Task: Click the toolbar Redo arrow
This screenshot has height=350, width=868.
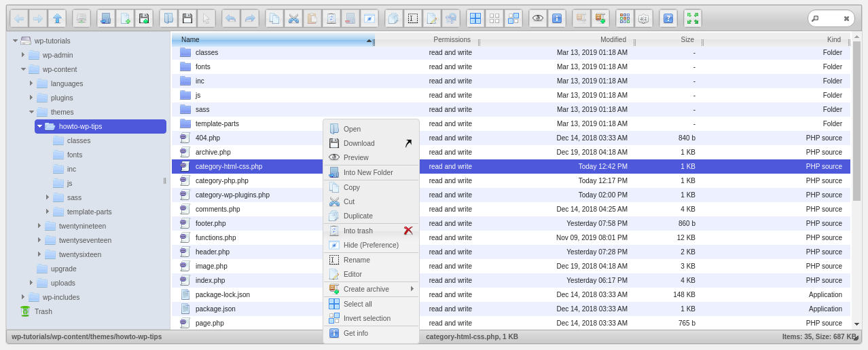Action: (x=250, y=18)
